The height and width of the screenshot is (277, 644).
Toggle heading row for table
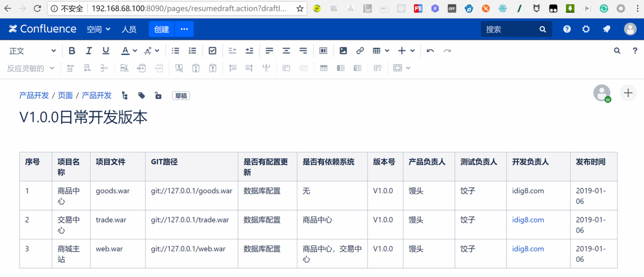pyautogui.click(x=324, y=68)
